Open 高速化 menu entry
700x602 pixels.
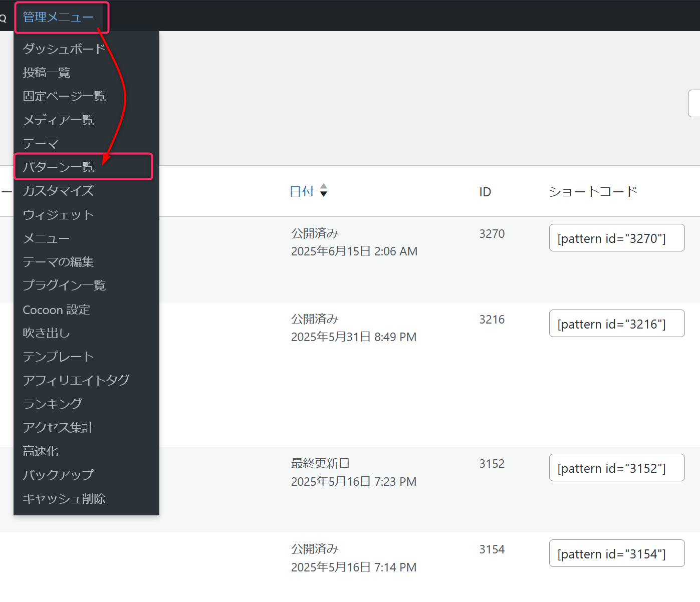click(x=41, y=451)
